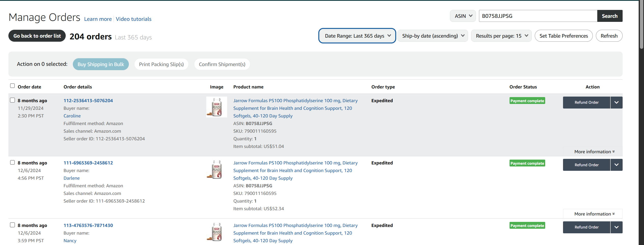Click the Order Status column header
The image size is (644, 245).
[523, 87]
